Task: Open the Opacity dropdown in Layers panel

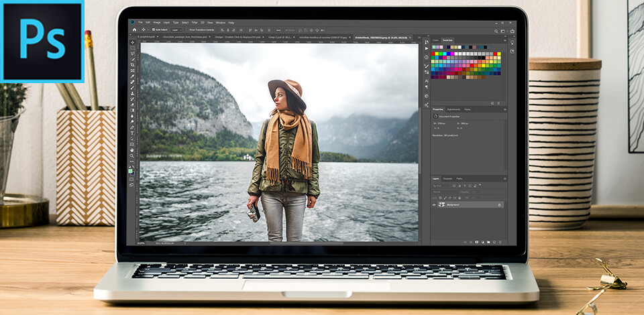Action: [475, 192]
